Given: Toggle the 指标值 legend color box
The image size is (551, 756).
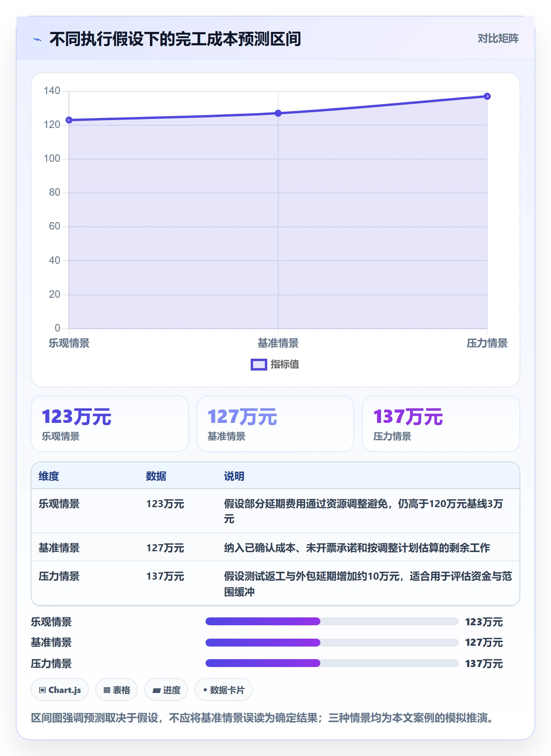Looking at the screenshot, I should click(259, 365).
